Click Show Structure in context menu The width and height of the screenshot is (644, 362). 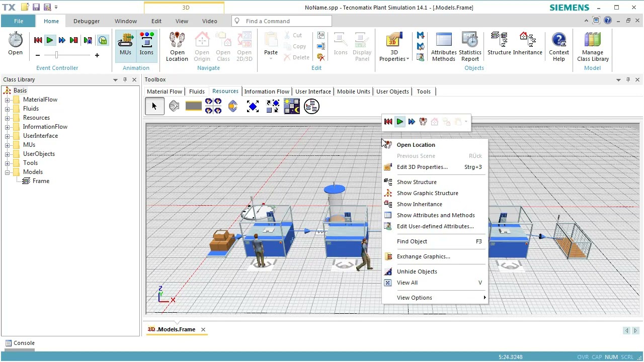[417, 182]
